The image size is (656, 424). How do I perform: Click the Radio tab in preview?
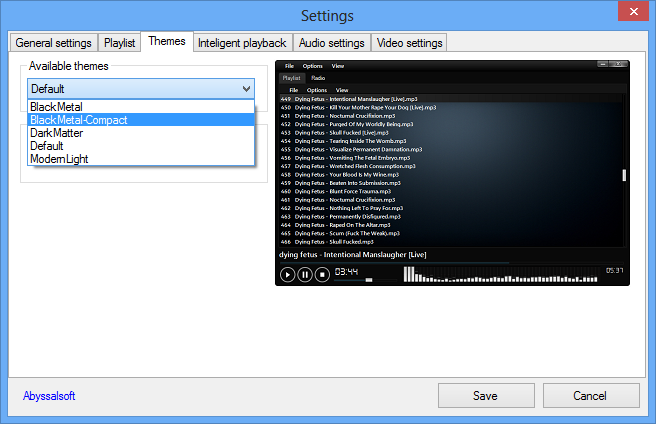point(318,78)
